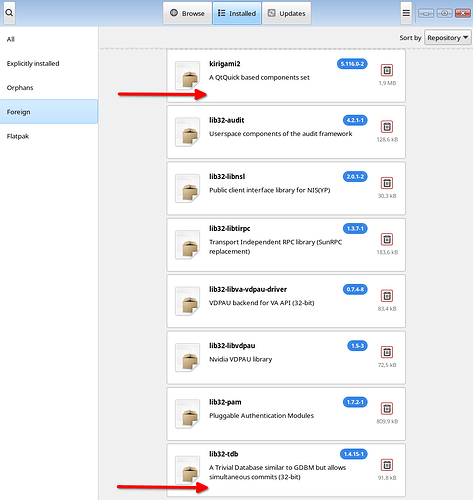The width and height of the screenshot is (473, 500).
Task: Click lib32-libva-vdpau-driver version badge 0.7.4-8
Action: [355, 289]
